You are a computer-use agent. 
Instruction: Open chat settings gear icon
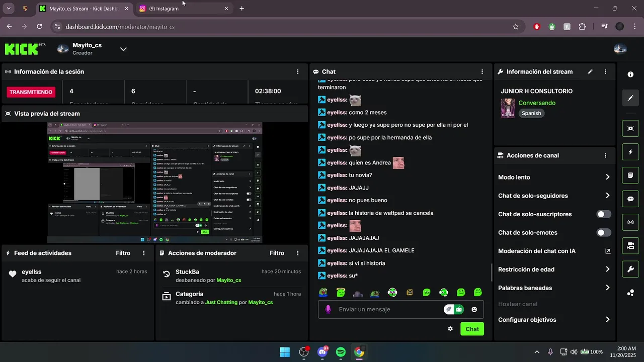(x=450, y=329)
